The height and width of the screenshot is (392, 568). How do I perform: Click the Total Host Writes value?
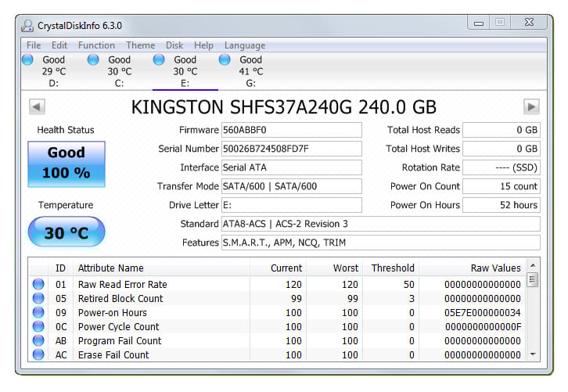coord(501,149)
